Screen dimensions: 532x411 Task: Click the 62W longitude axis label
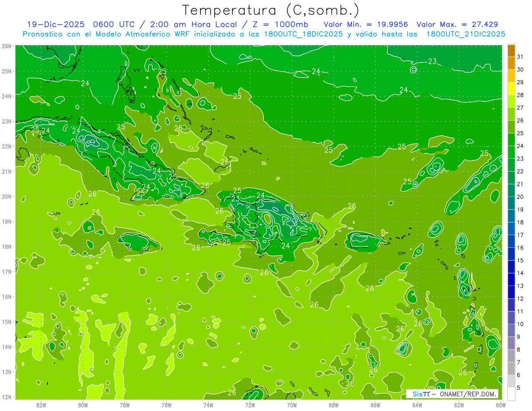point(459,405)
